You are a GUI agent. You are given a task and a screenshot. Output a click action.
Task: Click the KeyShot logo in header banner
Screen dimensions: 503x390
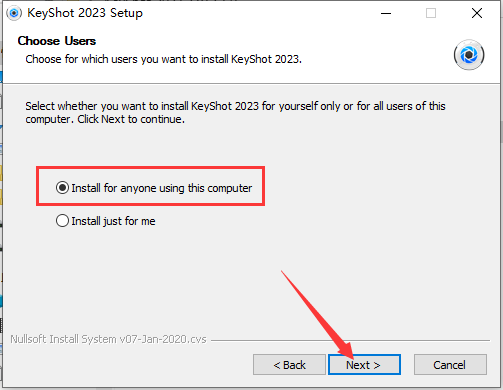(469, 55)
